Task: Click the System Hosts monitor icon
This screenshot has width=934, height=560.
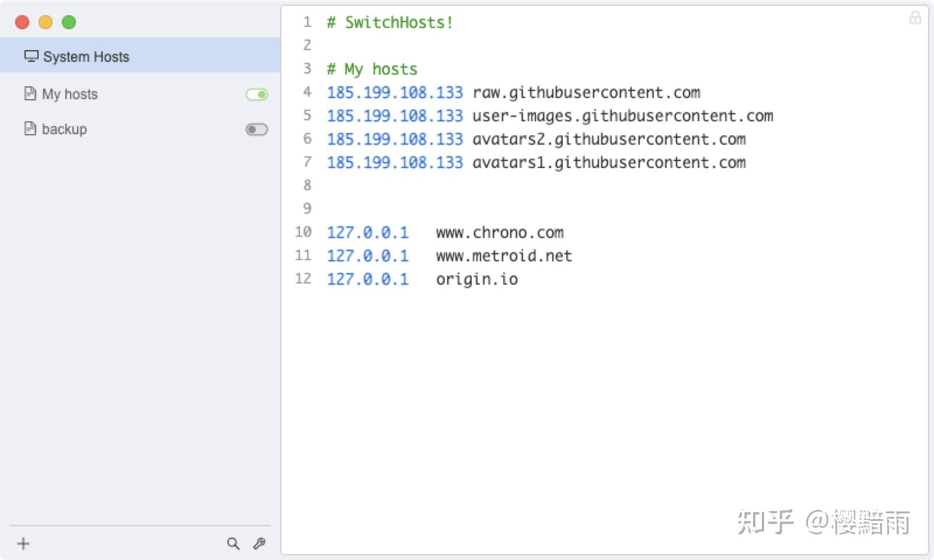Action: coord(31,56)
